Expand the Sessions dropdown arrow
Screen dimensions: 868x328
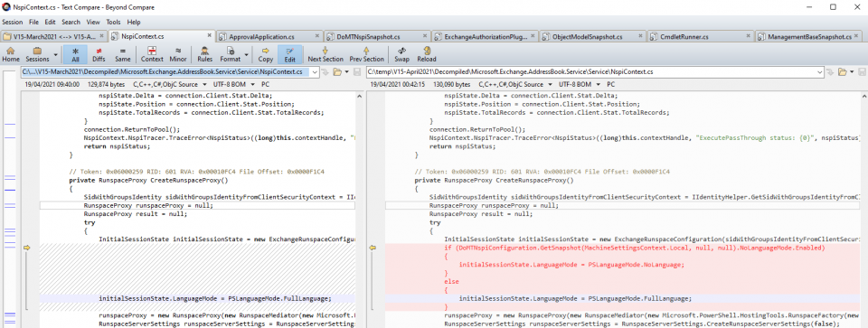pyautogui.click(x=56, y=54)
